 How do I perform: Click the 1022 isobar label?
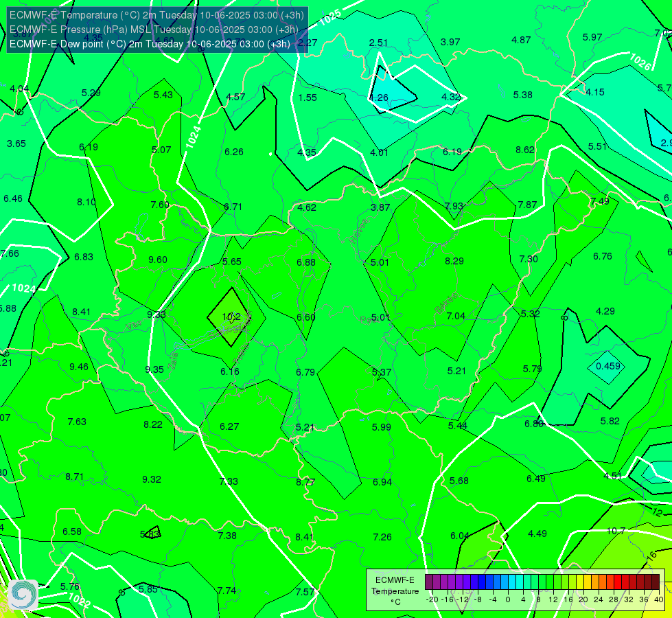tap(80, 600)
